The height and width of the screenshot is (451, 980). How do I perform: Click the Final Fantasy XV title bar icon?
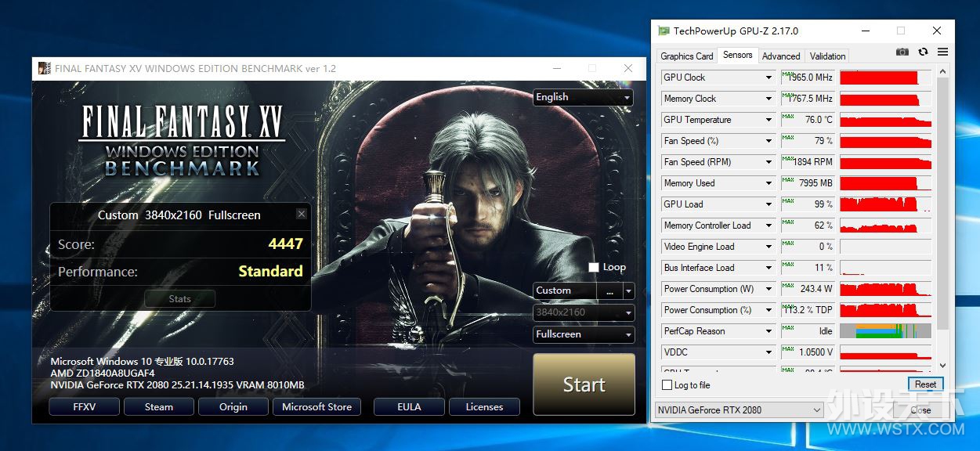(45, 68)
